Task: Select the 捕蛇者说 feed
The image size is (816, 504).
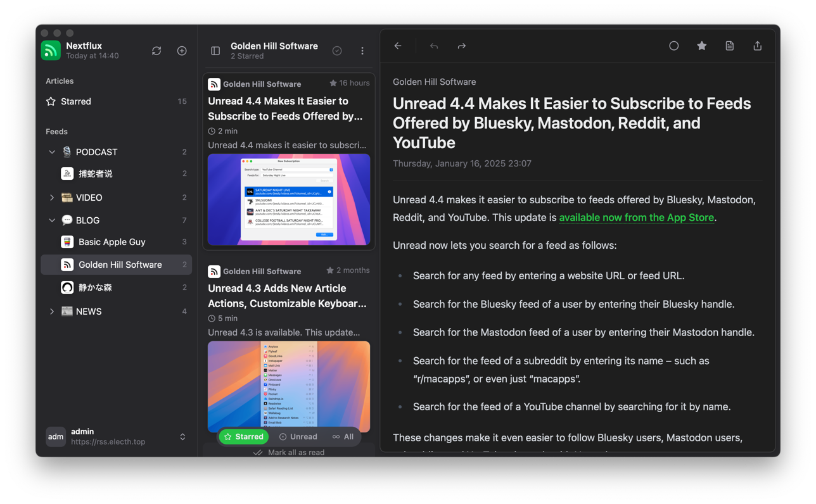Action: pos(117,173)
